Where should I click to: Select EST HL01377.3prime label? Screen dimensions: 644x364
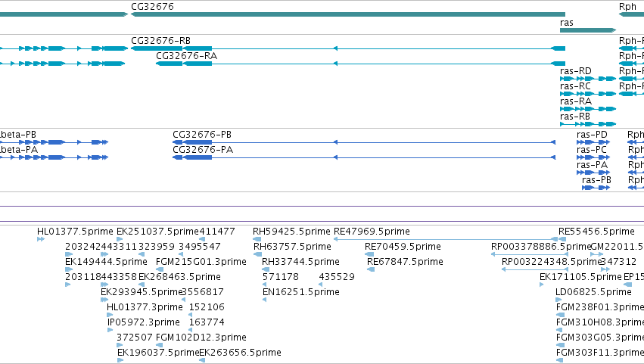coord(145,308)
